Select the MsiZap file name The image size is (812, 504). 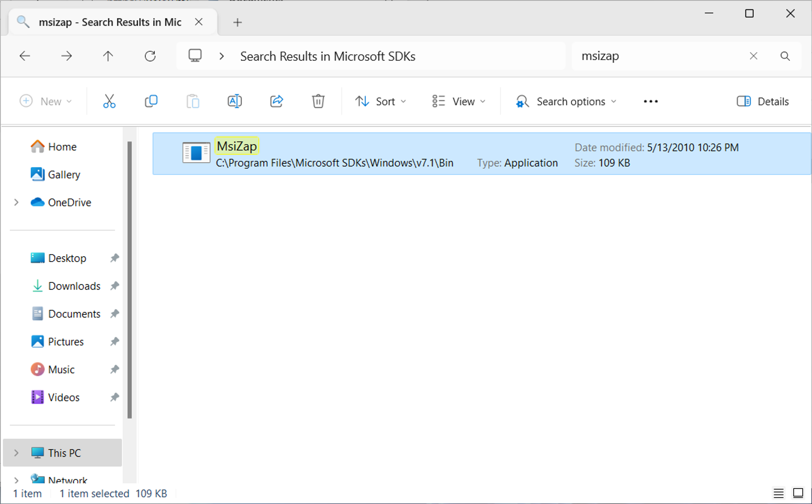coord(237,146)
